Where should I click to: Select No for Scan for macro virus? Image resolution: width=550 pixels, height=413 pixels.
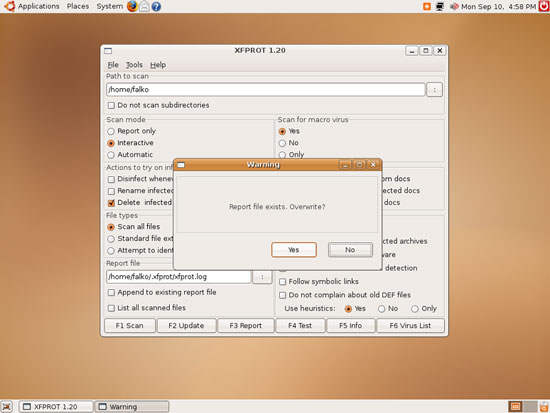click(282, 143)
